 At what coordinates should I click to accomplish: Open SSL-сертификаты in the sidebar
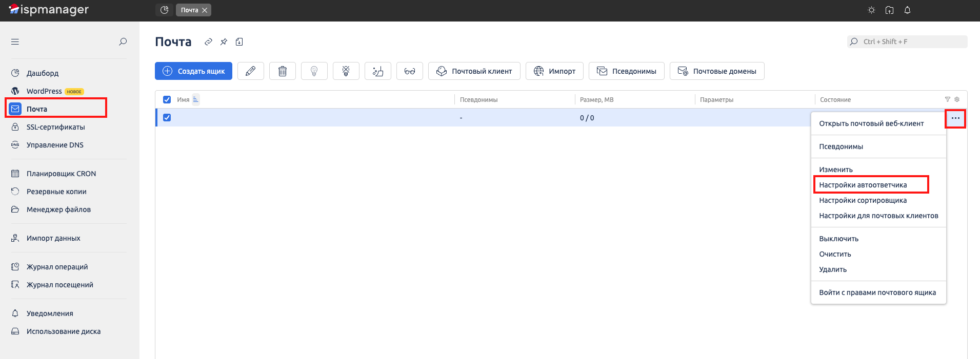coord(55,127)
